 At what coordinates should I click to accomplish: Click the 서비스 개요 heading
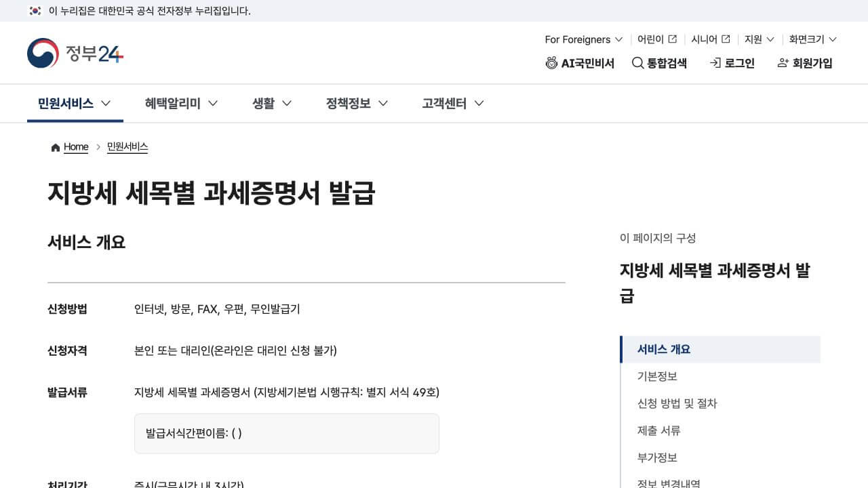click(86, 243)
